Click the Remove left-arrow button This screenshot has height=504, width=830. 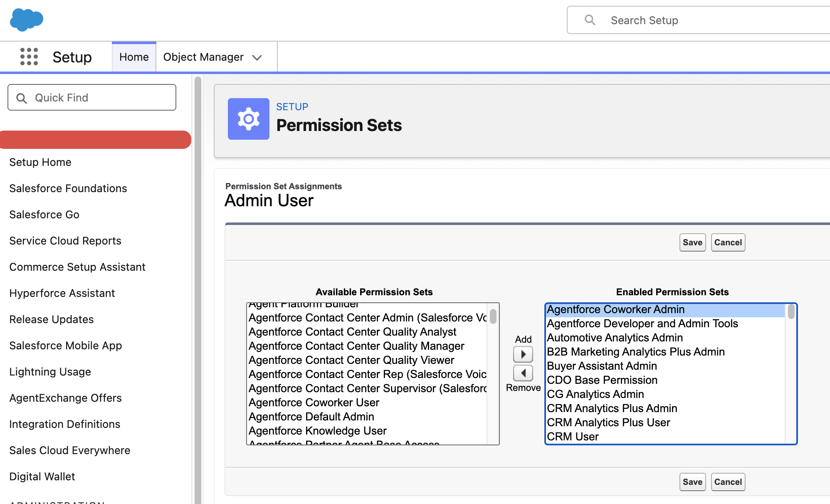click(523, 373)
